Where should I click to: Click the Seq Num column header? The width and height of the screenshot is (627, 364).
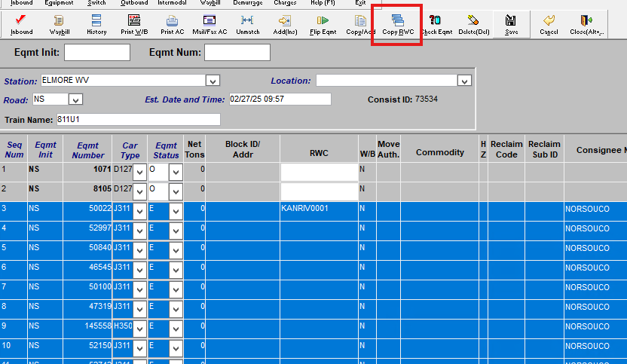click(x=14, y=150)
